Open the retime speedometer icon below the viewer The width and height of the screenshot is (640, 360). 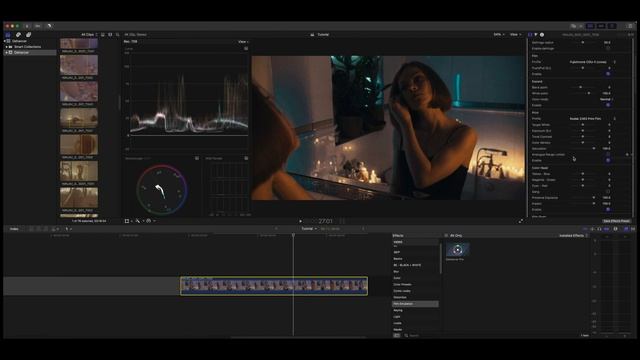coord(149,221)
